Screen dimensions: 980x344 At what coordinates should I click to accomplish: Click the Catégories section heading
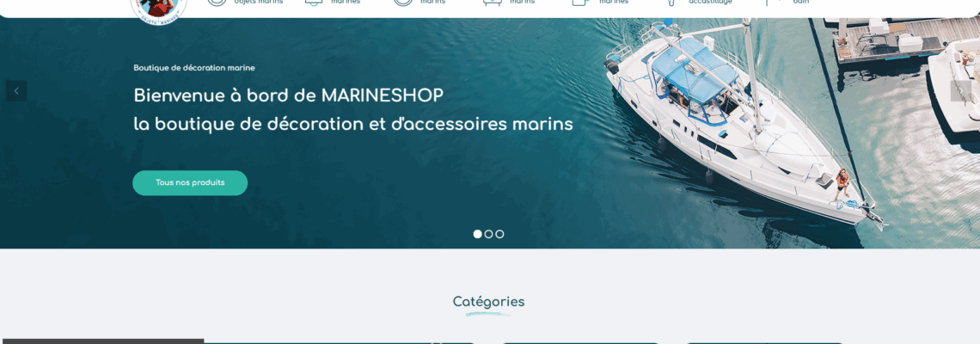pos(489,302)
